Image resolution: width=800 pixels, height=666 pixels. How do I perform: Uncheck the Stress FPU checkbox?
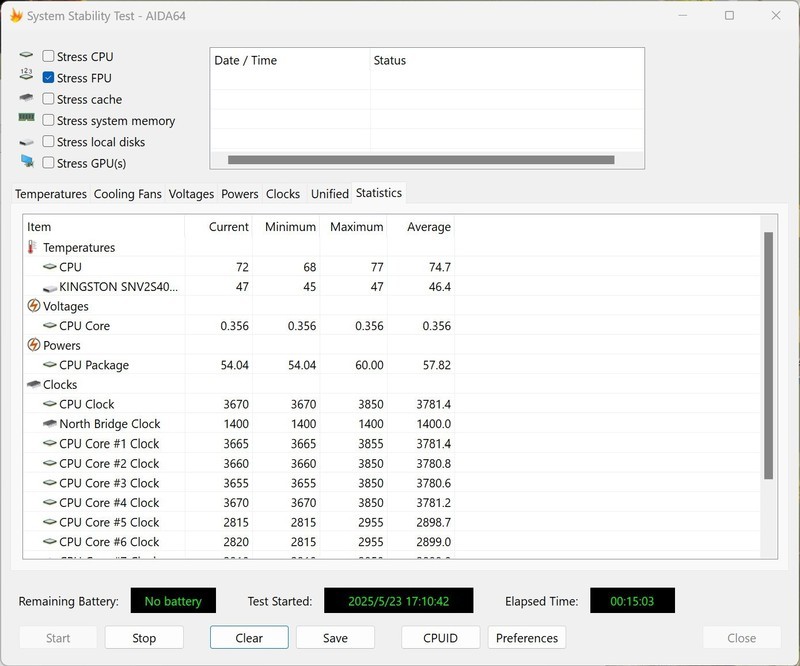pyautogui.click(x=48, y=78)
